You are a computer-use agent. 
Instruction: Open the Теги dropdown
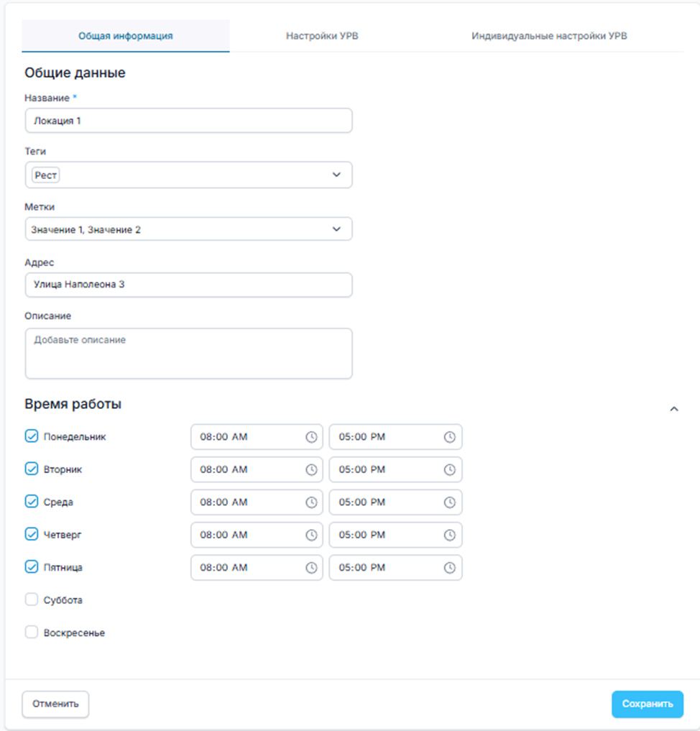click(x=336, y=175)
